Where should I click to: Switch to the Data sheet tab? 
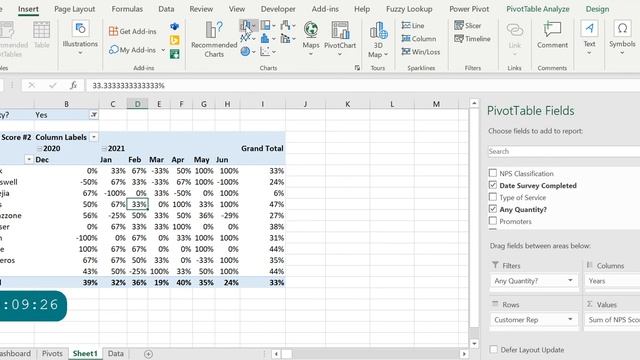point(116,353)
